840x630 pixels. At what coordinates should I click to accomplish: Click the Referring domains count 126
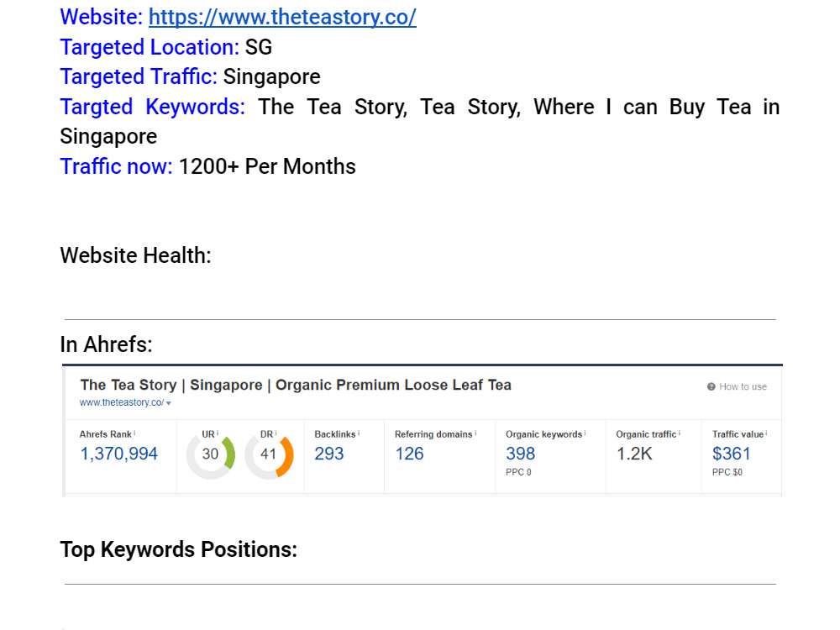coord(409,454)
